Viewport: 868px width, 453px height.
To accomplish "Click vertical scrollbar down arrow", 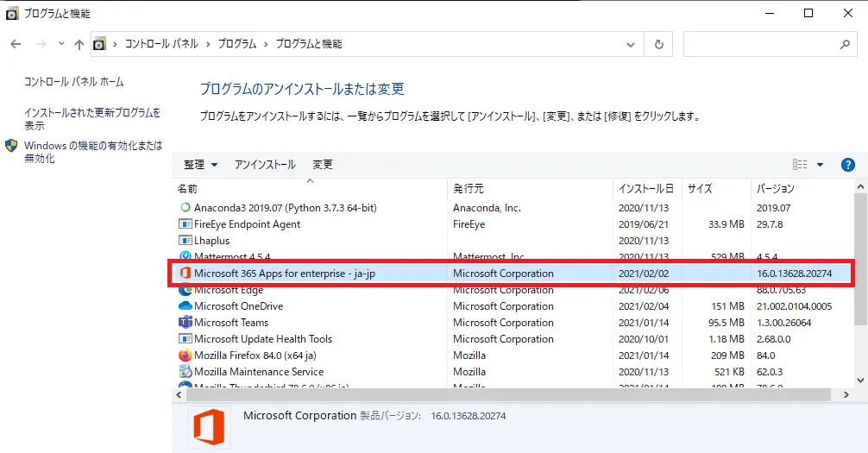I will pyautogui.click(x=860, y=381).
